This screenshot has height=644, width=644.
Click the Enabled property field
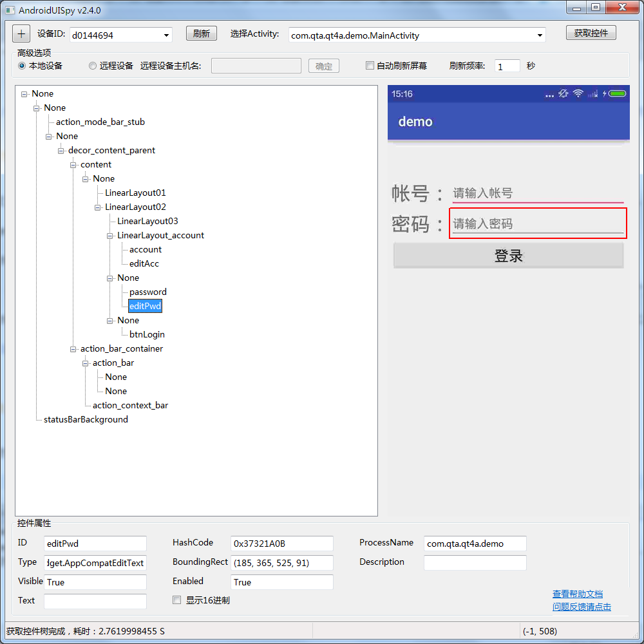point(282,582)
